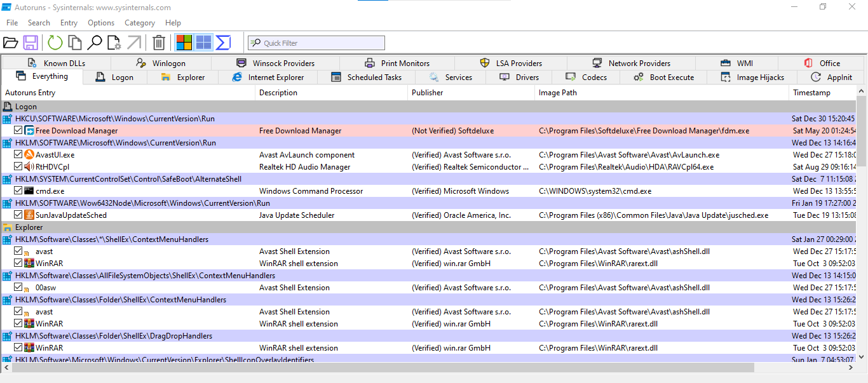Click the Open folder toolbar icon
This screenshot has width=868, height=383.
(10, 43)
